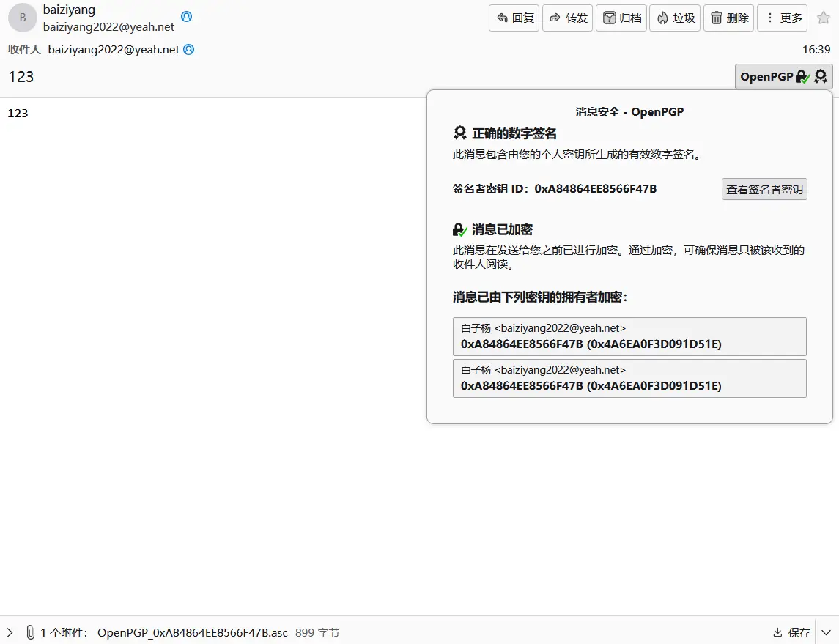Open the save options dropdown arrow

[827, 632]
